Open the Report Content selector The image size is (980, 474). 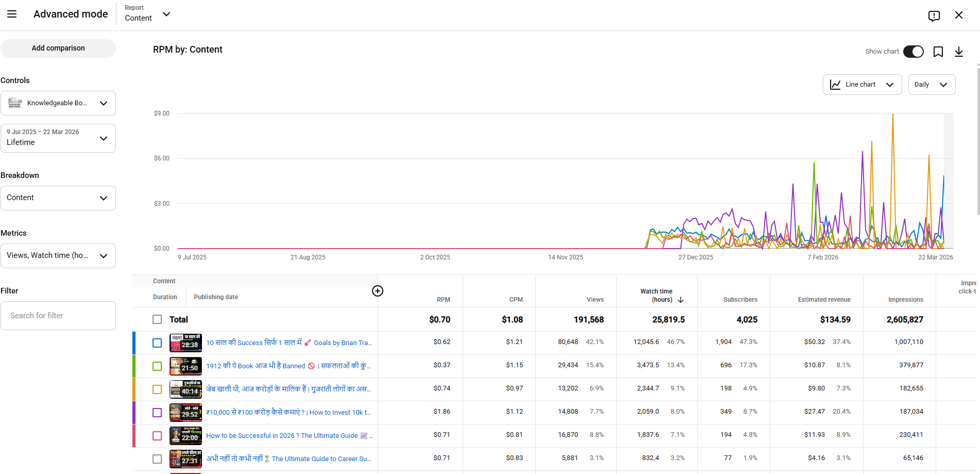click(x=147, y=14)
